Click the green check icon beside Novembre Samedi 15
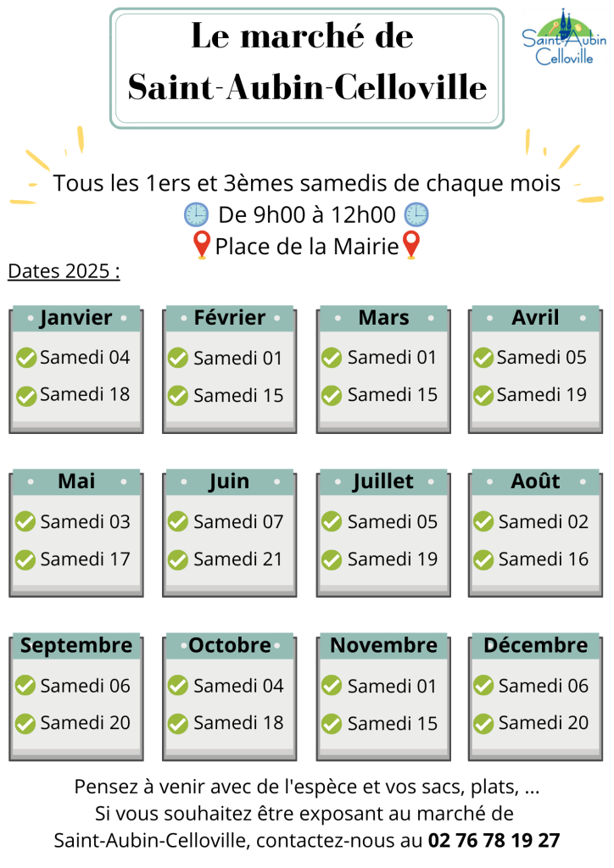Image resolution: width=614 pixels, height=868 pixels. pyautogui.click(x=332, y=723)
